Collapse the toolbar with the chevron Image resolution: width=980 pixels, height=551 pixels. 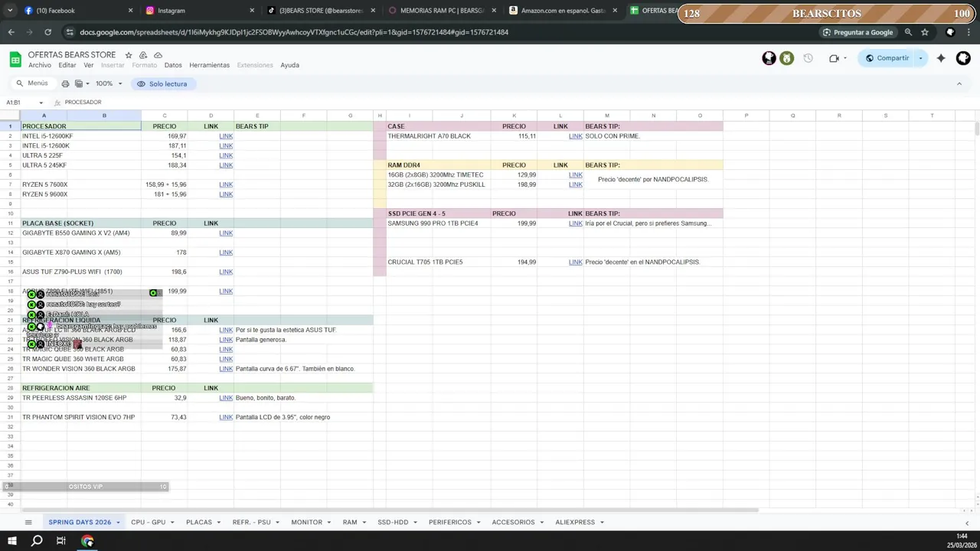[x=959, y=83]
